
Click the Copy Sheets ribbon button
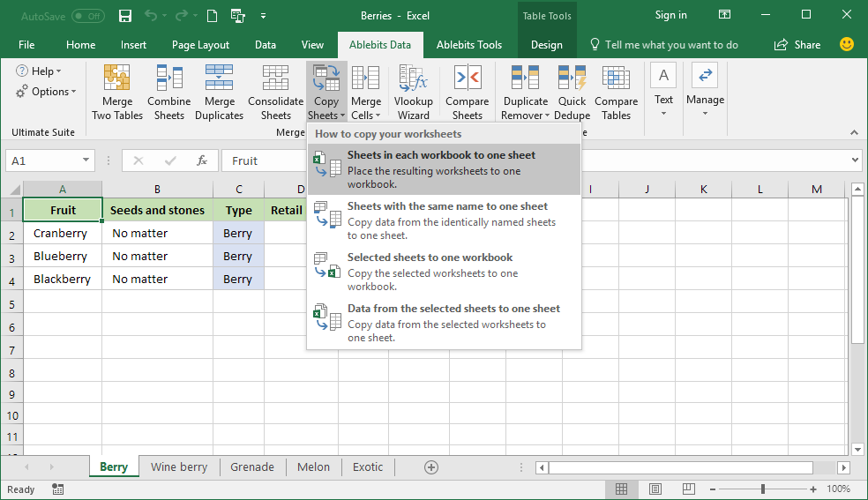pos(326,93)
